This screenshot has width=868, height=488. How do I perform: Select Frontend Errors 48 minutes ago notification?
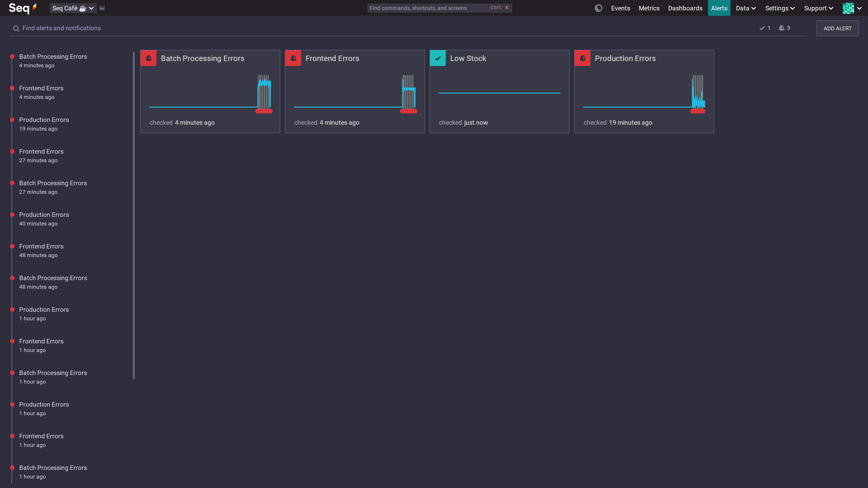pos(41,251)
